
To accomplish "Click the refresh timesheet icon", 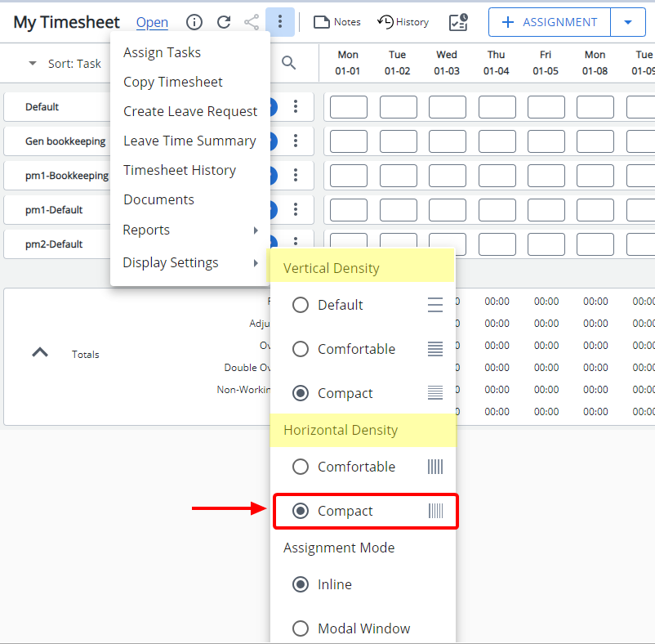I will [x=223, y=23].
